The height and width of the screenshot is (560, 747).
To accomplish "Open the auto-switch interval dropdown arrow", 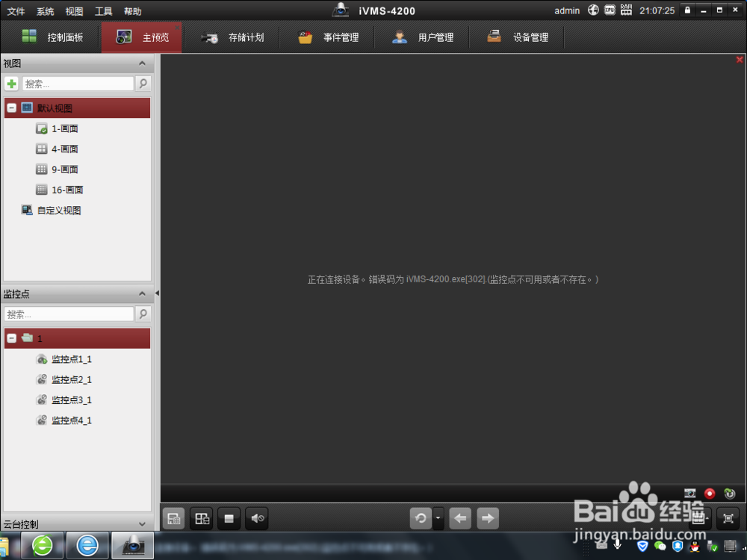I will pyautogui.click(x=438, y=518).
